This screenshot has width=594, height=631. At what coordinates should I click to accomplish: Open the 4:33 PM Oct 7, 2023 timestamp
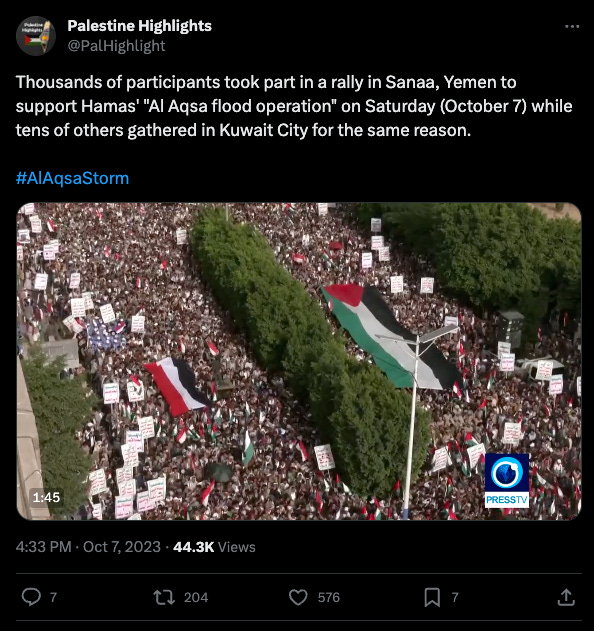click(x=88, y=547)
